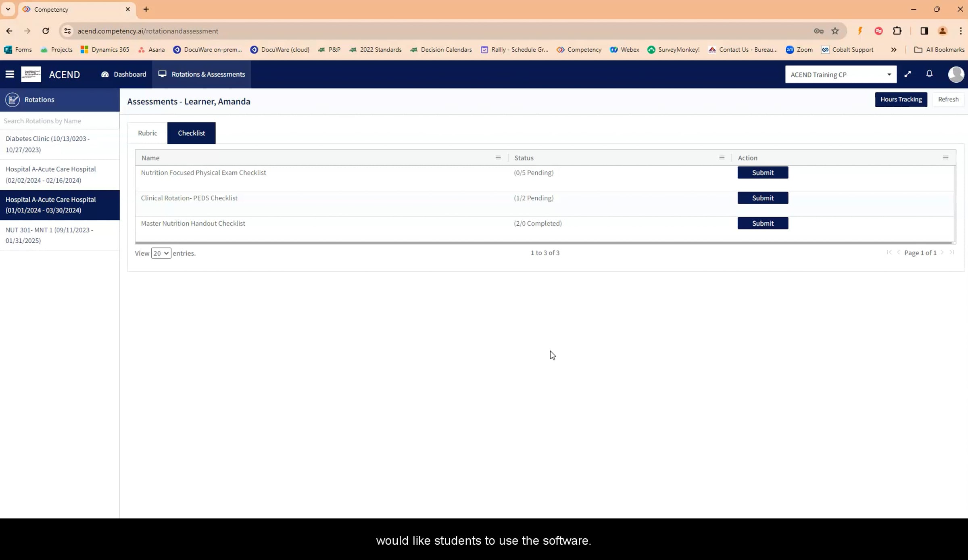Click the Hours Tracking button

click(901, 99)
